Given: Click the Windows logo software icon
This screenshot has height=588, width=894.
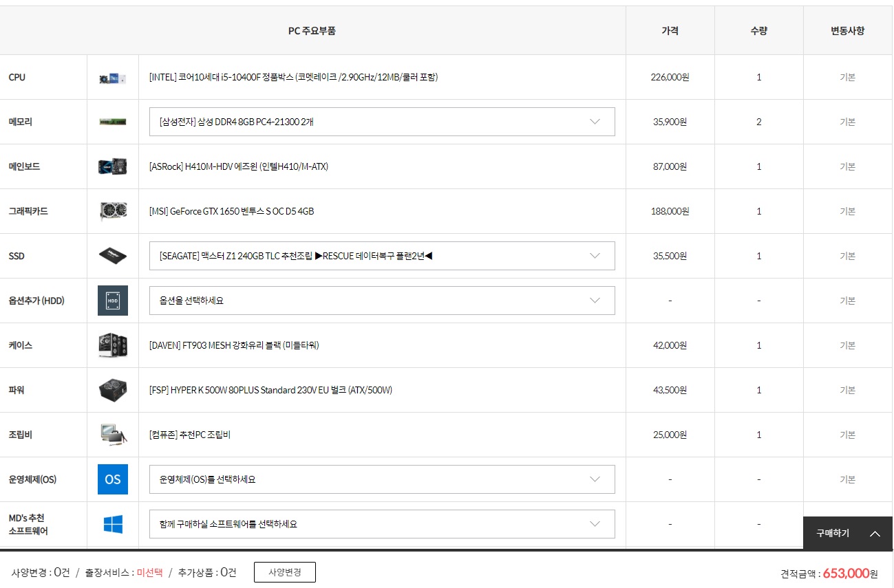Looking at the screenshot, I should click(113, 524).
